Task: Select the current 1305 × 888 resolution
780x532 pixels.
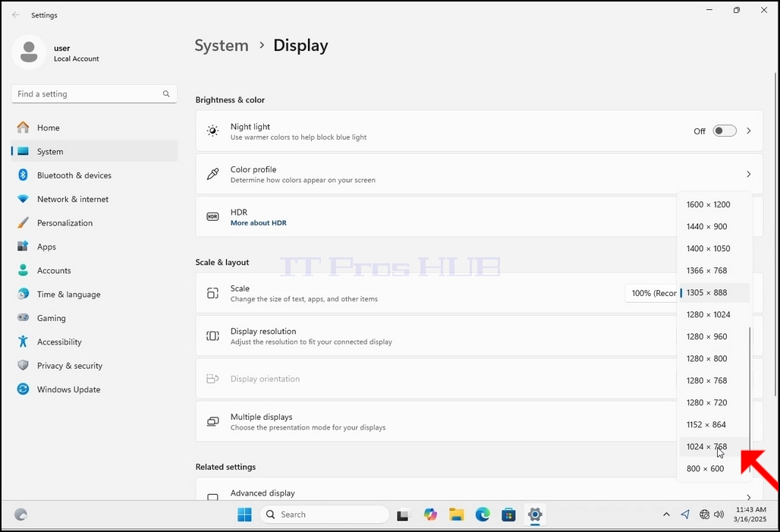Action: [x=714, y=293]
